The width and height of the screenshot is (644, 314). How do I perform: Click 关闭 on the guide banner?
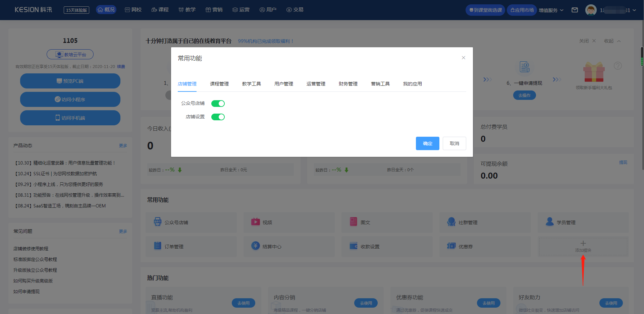coord(587,41)
